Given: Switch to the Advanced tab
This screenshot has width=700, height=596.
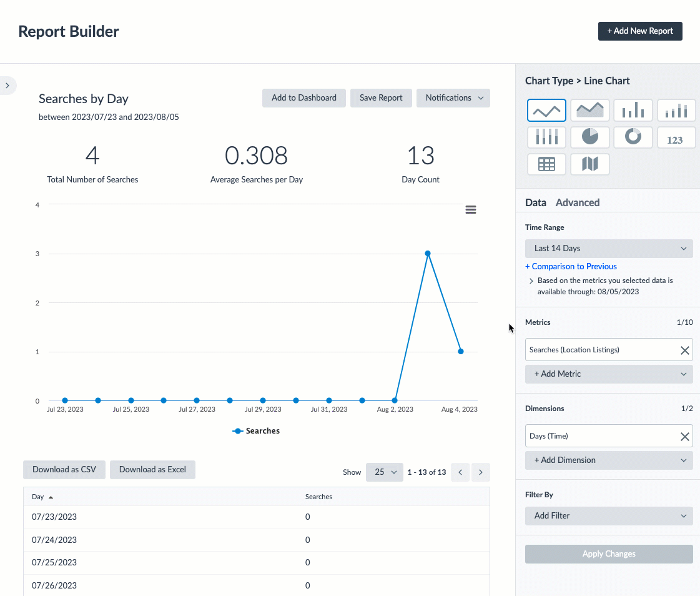Looking at the screenshot, I should [x=578, y=202].
